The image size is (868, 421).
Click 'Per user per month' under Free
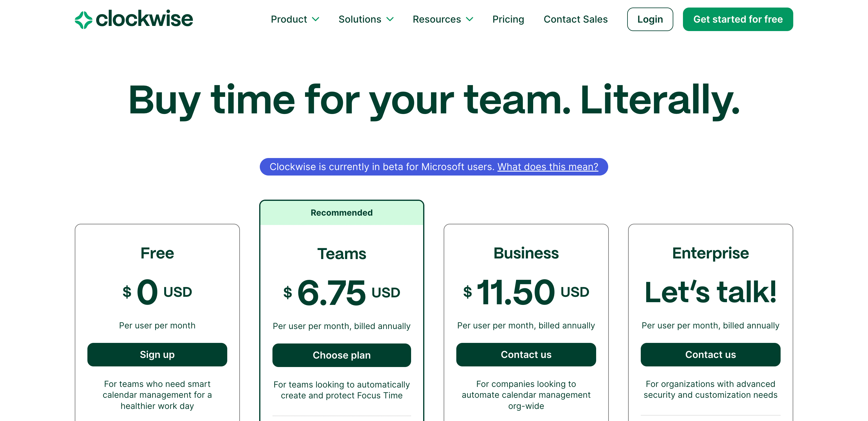pyautogui.click(x=157, y=325)
